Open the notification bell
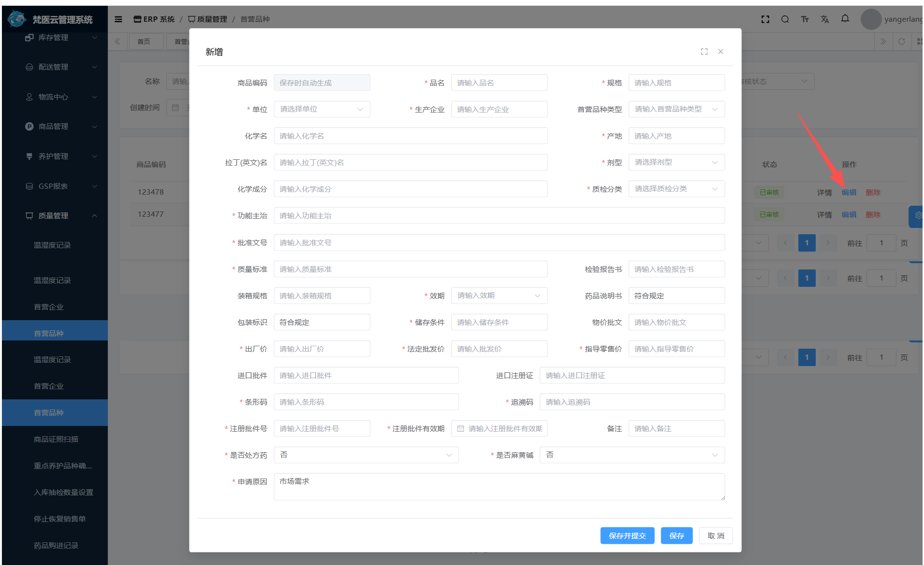This screenshot has width=924, height=565. [x=845, y=19]
